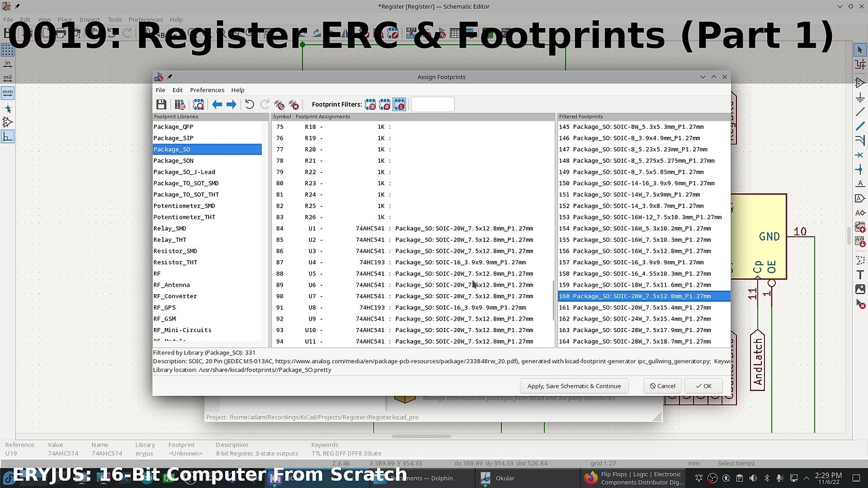
Task: Toggle filter by symbol's footprint filters
Action: pos(370,104)
